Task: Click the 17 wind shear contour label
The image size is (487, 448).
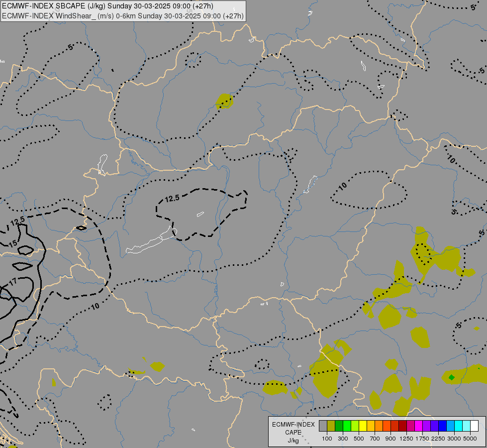Action: coord(13,282)
